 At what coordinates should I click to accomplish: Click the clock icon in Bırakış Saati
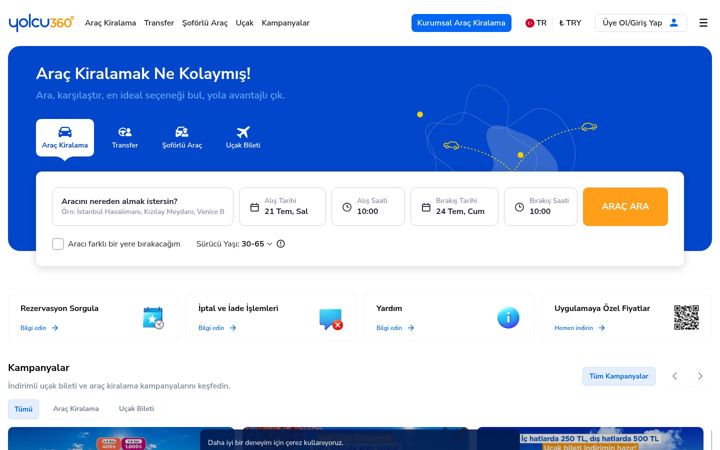tap(519, 207)
